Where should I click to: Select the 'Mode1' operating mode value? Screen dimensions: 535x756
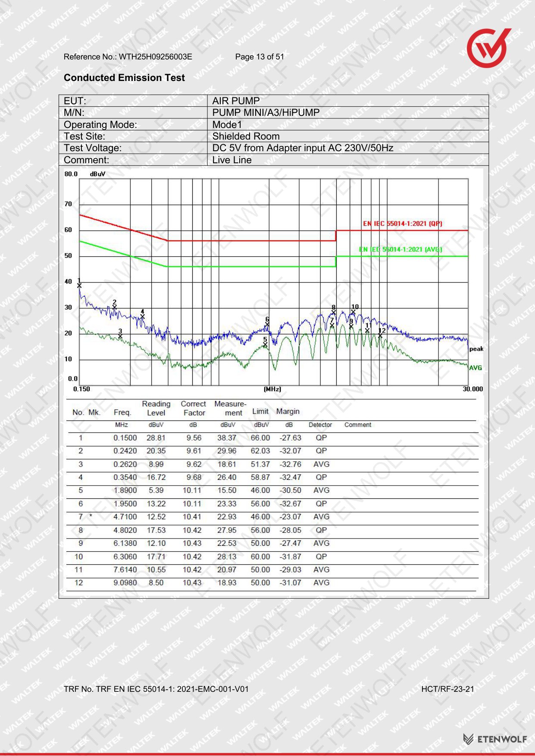tap(227, 124)
